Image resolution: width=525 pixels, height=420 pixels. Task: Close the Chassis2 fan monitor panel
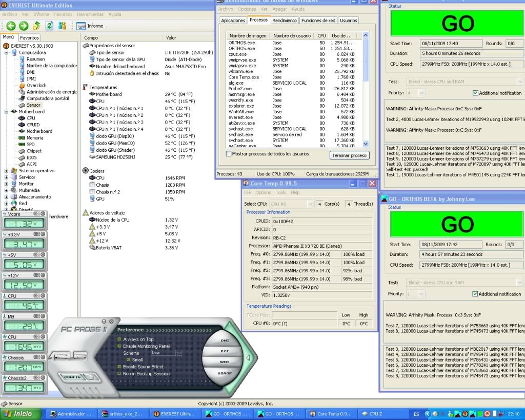tap(43, 378)
